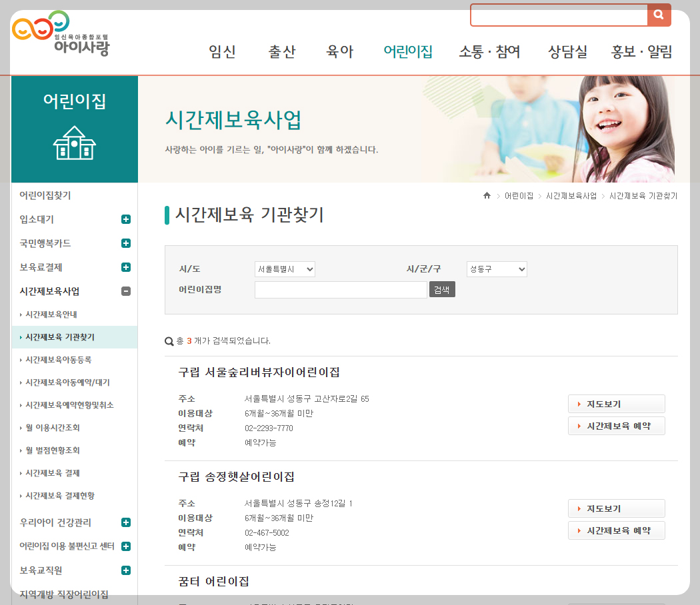Click 국민행복카드 sidebar label
Screen dimensions: 700x605
45,244
